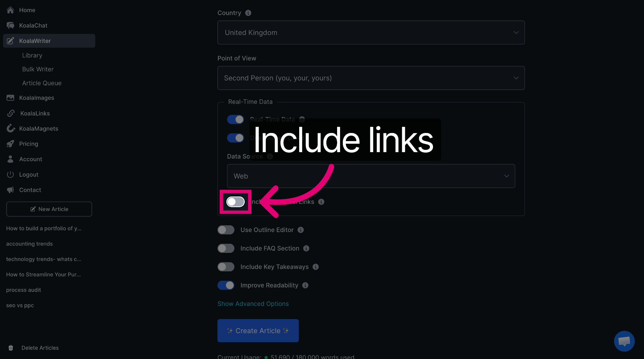Toggle the Real-Time Data switch
Screen dimensions: 644x359
235,119
